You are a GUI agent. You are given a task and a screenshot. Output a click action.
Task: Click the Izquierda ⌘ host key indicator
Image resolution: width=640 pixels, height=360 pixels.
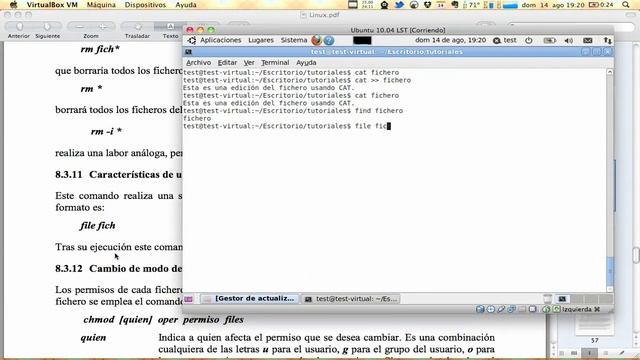(581, 309)
